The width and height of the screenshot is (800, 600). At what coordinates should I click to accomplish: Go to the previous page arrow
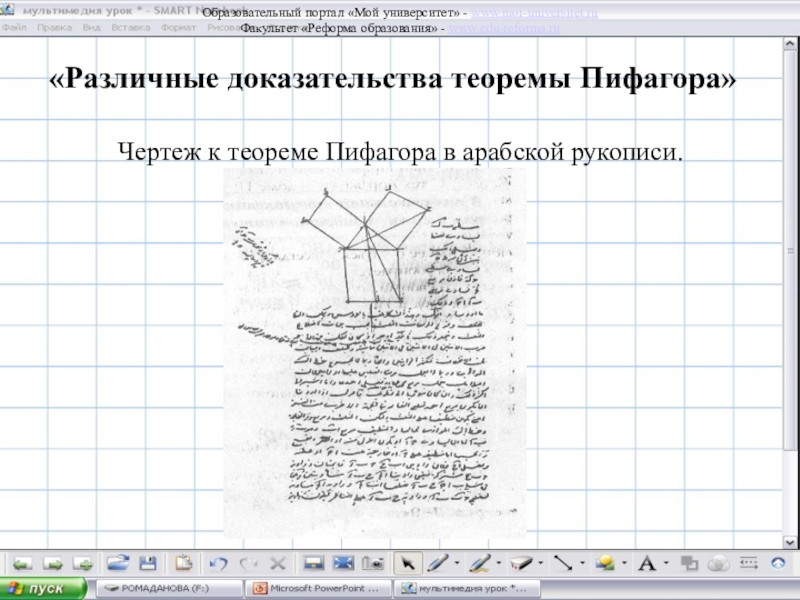(22, 563)
